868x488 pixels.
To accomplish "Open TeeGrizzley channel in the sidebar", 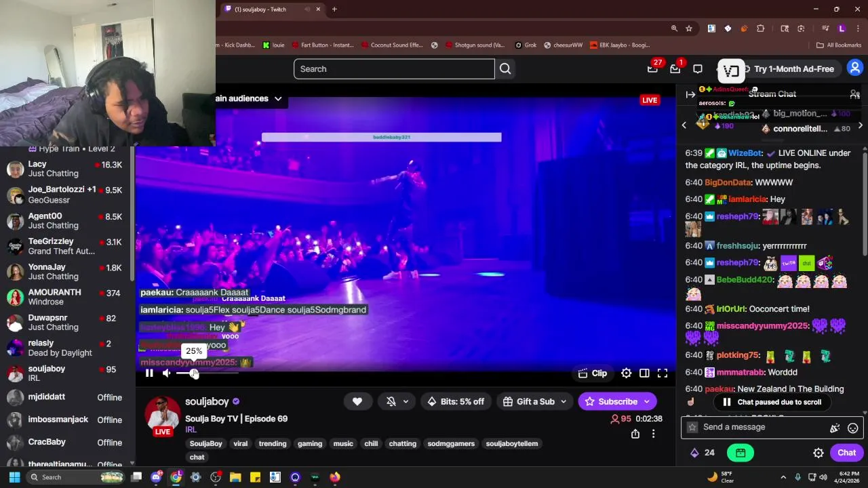I will [x=66, y=246].
